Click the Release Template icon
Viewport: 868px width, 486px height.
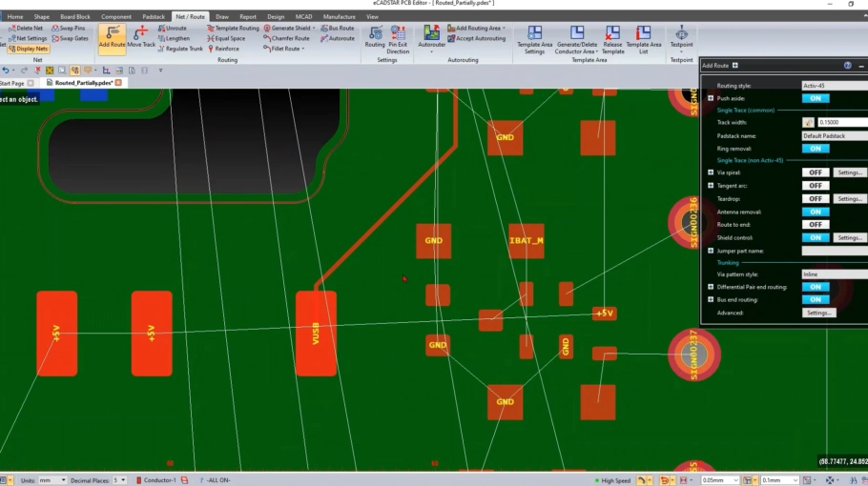[x=612, y=38]
